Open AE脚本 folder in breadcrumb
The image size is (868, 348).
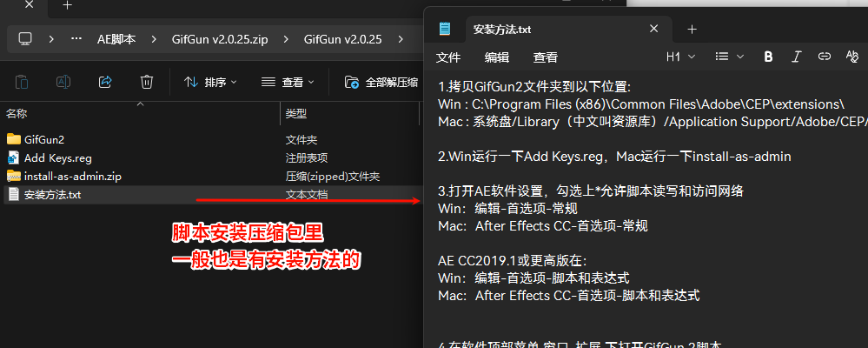coord(116,39)
